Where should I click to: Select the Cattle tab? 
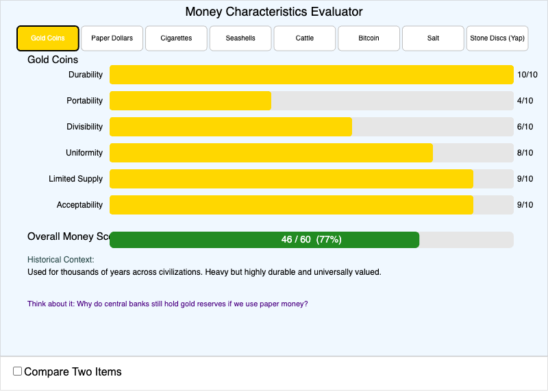coord(304,38)
